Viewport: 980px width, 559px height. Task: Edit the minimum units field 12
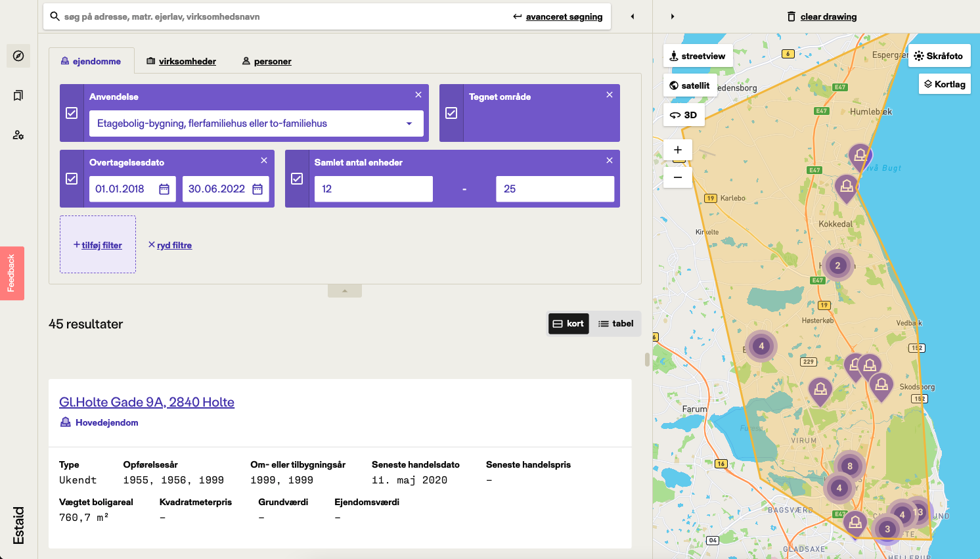[x=374, y=189]
